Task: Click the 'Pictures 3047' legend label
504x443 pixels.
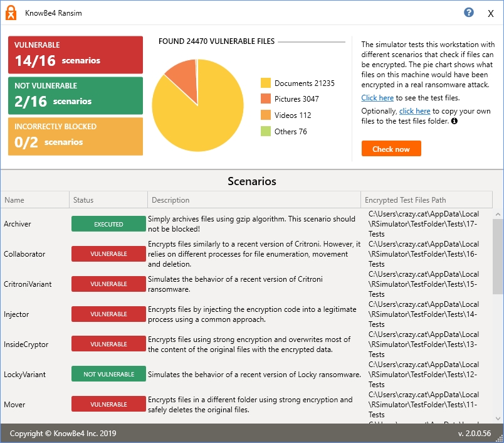Action: [297, 99]
